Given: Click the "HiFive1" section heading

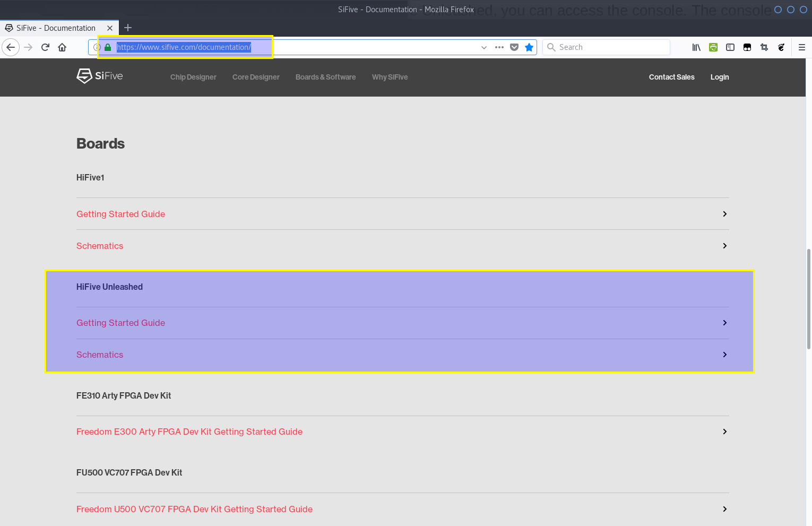Looking at the screenshot, I should [90, 177].
